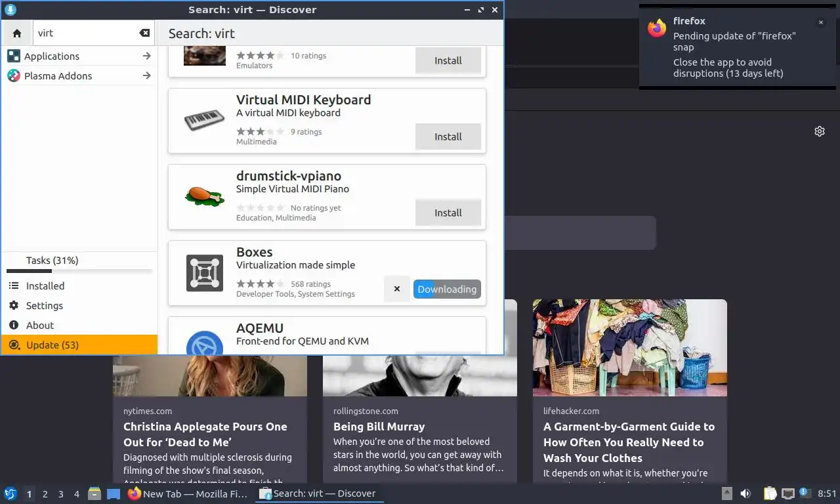Click the show desktop taskbar icon

(x=114, y=493)
